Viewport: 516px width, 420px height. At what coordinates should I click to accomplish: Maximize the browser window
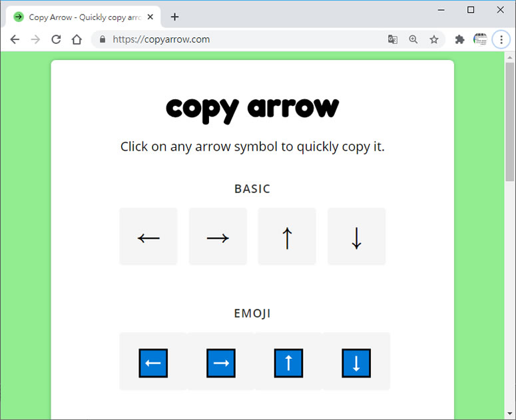[471, 10]
